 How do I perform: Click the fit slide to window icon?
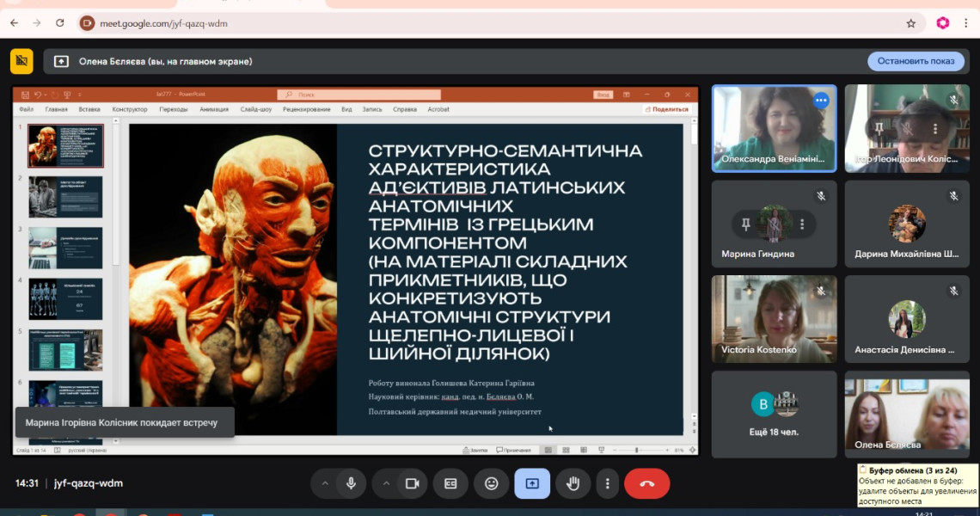pyautogui.click(x=692, y=450)
